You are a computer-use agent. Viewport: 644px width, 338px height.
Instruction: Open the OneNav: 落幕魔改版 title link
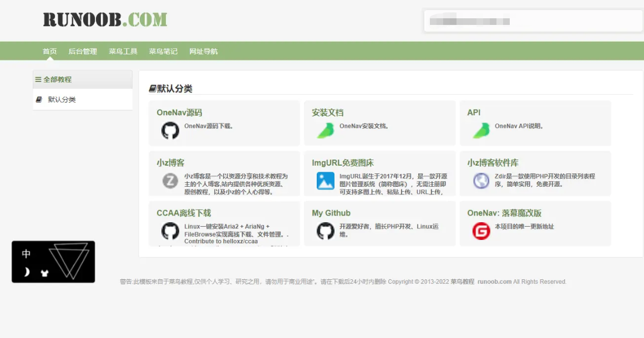tap(504, 213)
